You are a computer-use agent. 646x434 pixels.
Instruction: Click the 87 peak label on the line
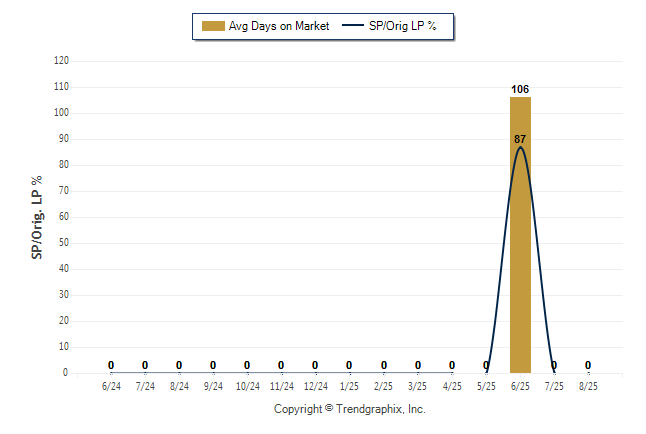520,139
